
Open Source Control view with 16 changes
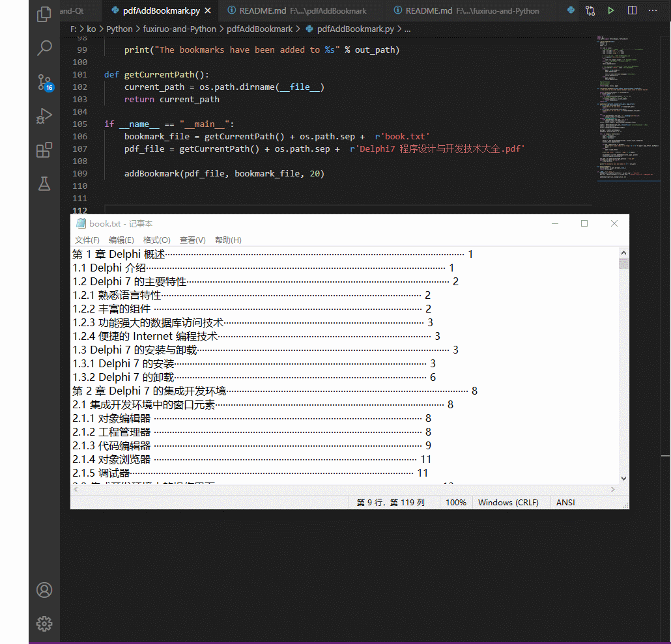tap(44, 81)
